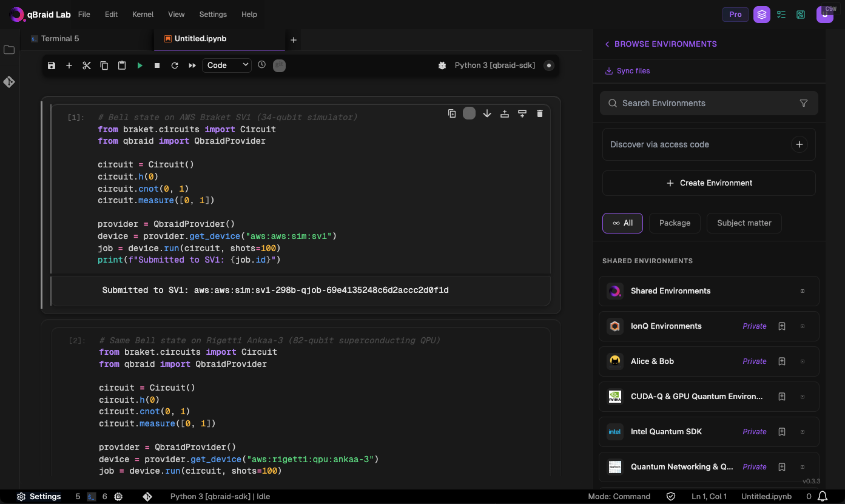
Task: Cut the selected cell with the scissors icon
Action: (x=87, y=66)
